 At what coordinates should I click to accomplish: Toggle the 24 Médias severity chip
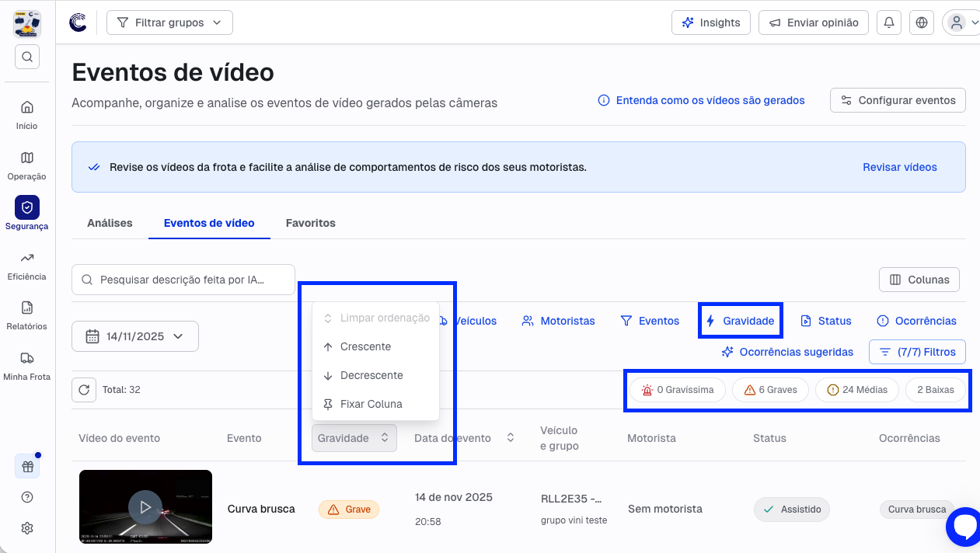pos(856,390)
